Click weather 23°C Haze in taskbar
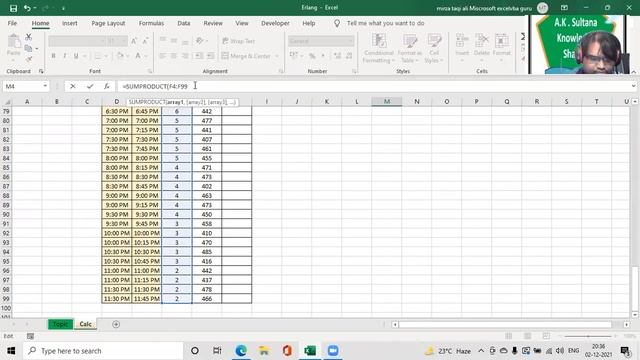 tap(448, 351)
